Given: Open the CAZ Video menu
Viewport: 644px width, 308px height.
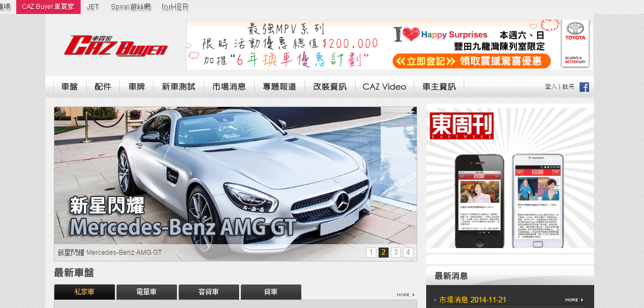Looking at the screenshot, I should point(384,87).
